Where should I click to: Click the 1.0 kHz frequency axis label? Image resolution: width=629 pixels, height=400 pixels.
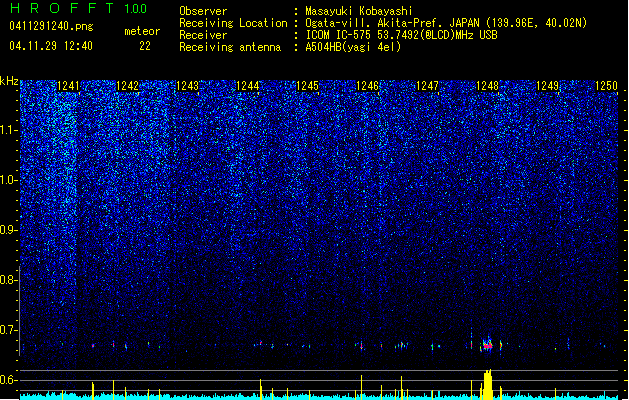tap(9, 180)
